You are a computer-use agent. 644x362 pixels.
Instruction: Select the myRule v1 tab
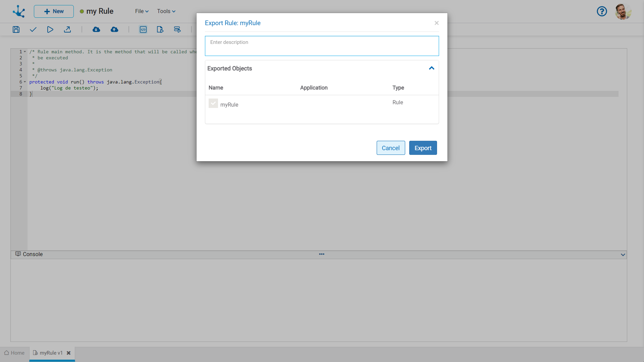click(51, 353)
